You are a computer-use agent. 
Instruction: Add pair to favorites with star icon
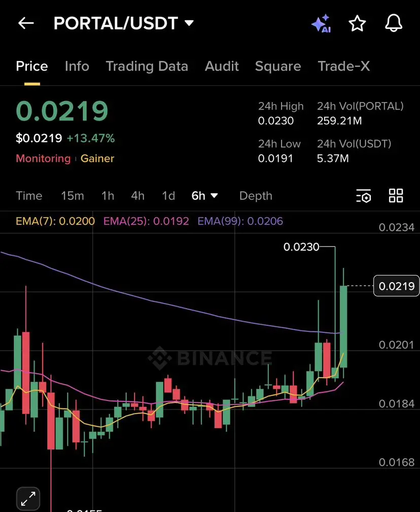point(357,23)
